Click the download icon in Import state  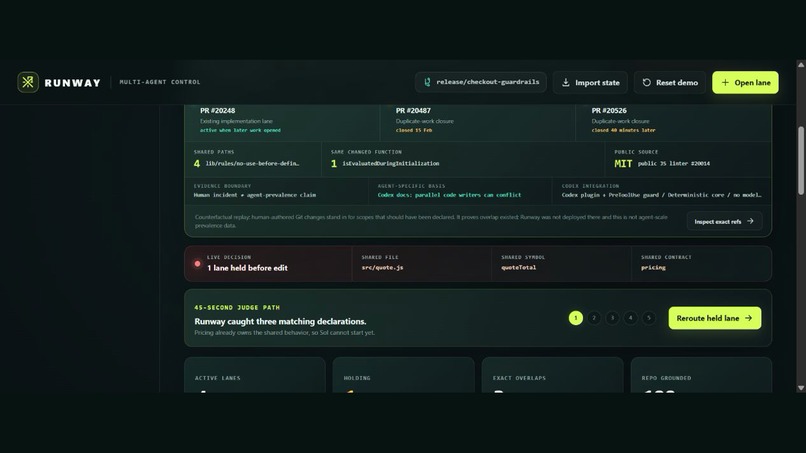[565, 82]
